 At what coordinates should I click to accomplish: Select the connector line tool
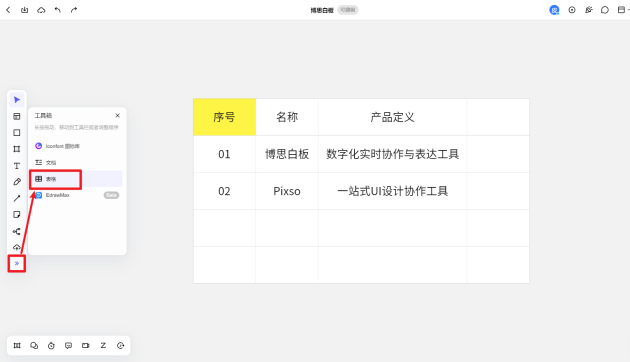click(17, 198)
